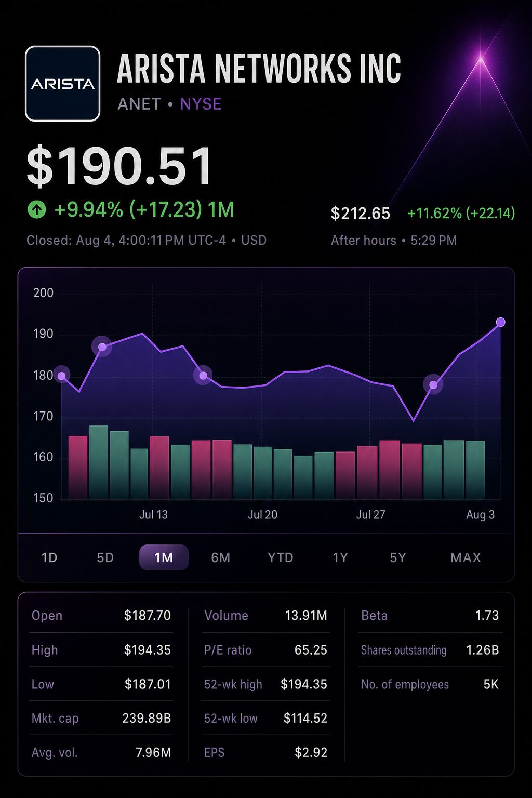The image size is (532, 798).
Task: Click the data point marker after Jul 27
Action: [x=433, y=385]
